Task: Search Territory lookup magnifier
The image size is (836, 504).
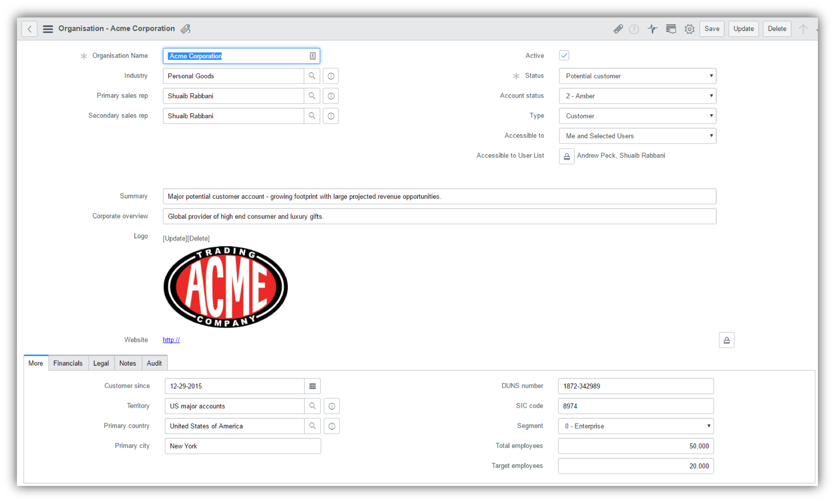Action: 312,406
